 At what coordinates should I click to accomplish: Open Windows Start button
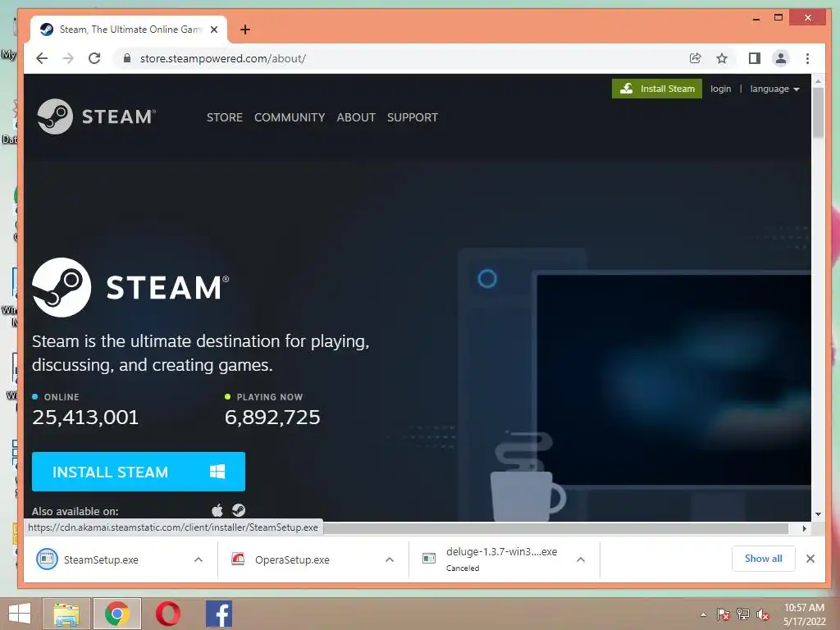(x=20, y=614)
